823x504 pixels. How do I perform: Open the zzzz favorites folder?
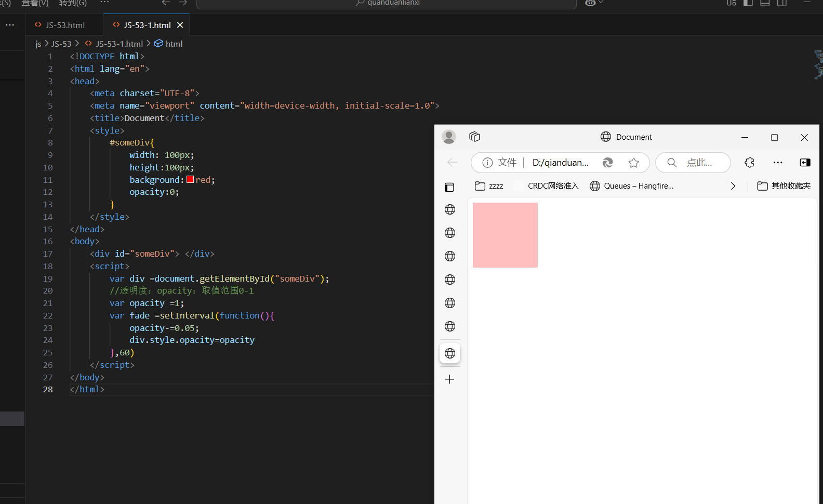coord(489,186)
